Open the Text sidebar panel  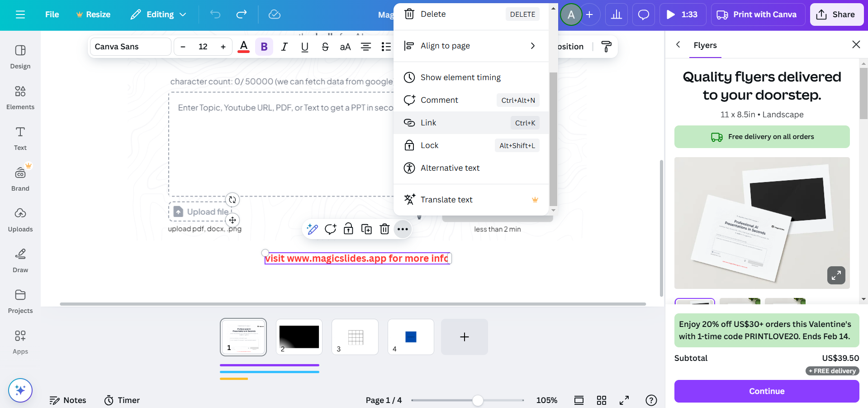(20, 138)
